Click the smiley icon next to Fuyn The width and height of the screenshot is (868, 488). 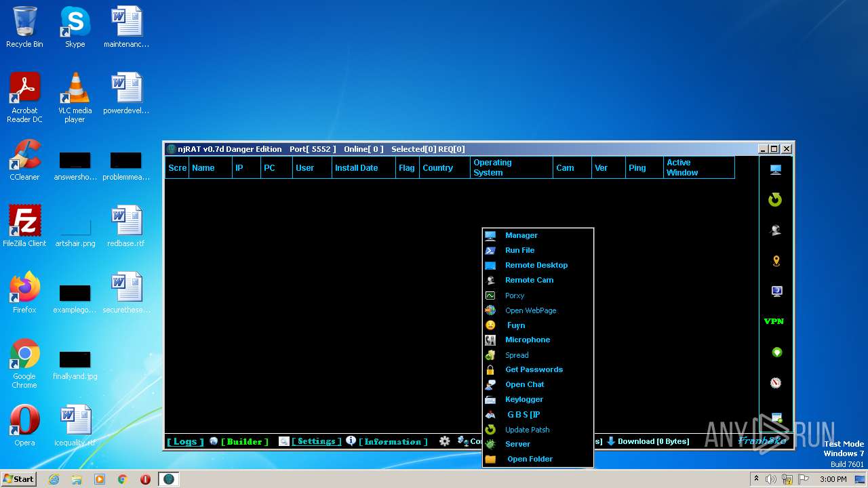coord(490,325)
